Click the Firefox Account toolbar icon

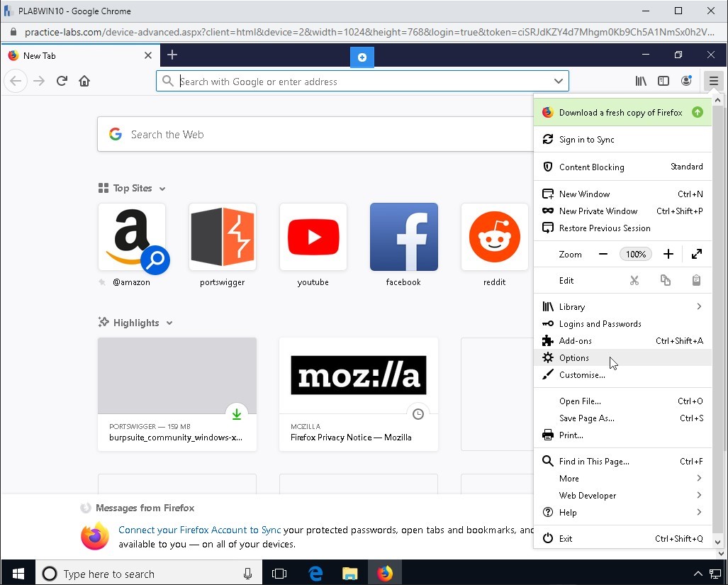click(686, 81)
